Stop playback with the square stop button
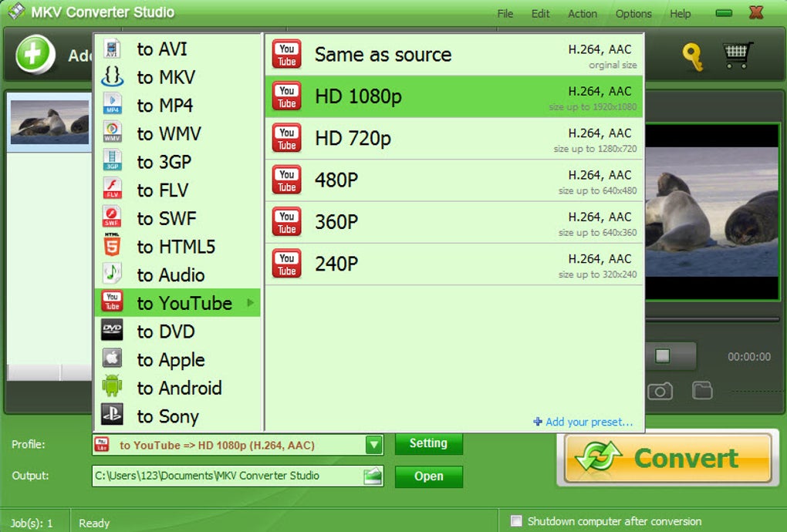The image size is (787, 532). click(x=663, y=356)
